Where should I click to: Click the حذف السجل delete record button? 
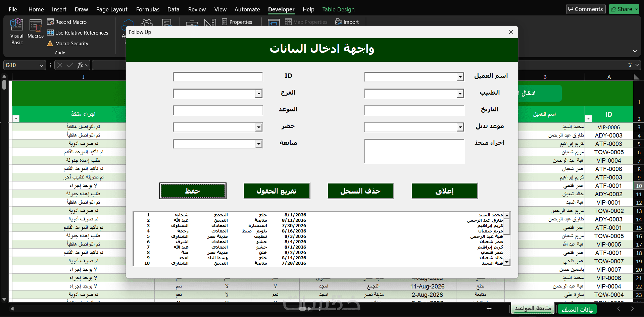click(x=360, y=191)
